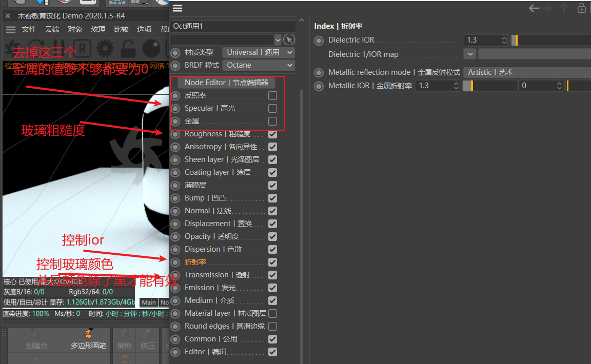591x364 pixels.
Task: Click the Dielectric IOR stepper arrows
Action: pyautogui.click(x=504, y=40)
